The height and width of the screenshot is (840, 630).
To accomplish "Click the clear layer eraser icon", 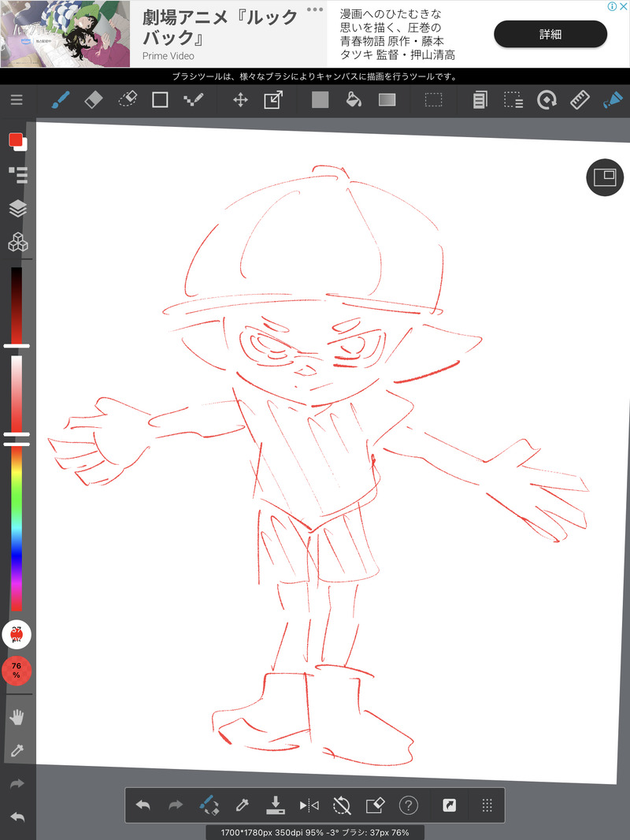I will pos(375,805).
